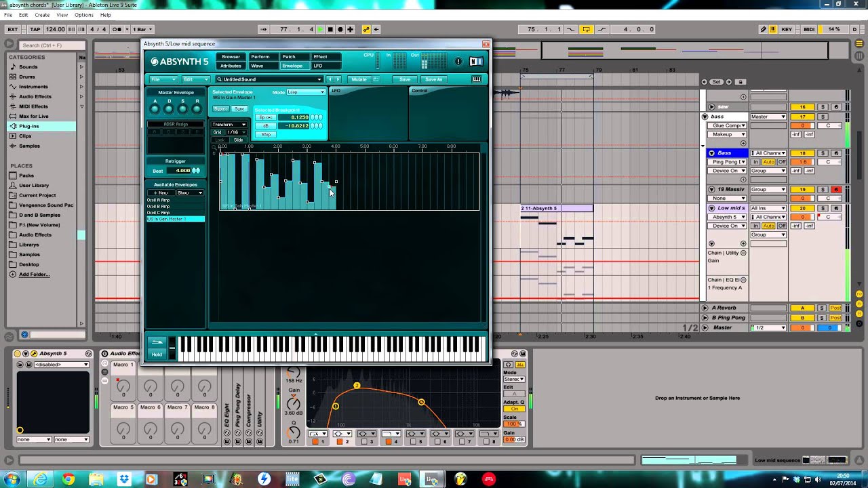
Task: Click the TAP tempo button
Action: click(35, 29)
